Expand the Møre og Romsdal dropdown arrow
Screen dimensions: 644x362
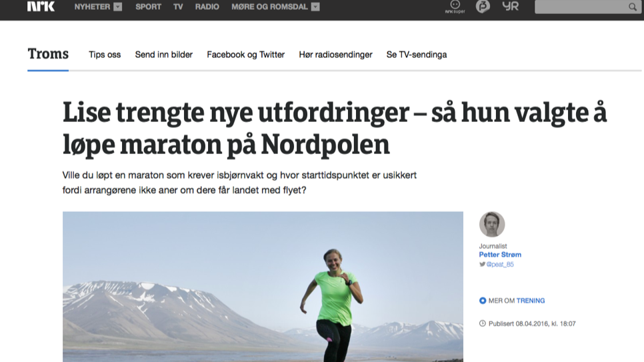(x=315, y=7)
